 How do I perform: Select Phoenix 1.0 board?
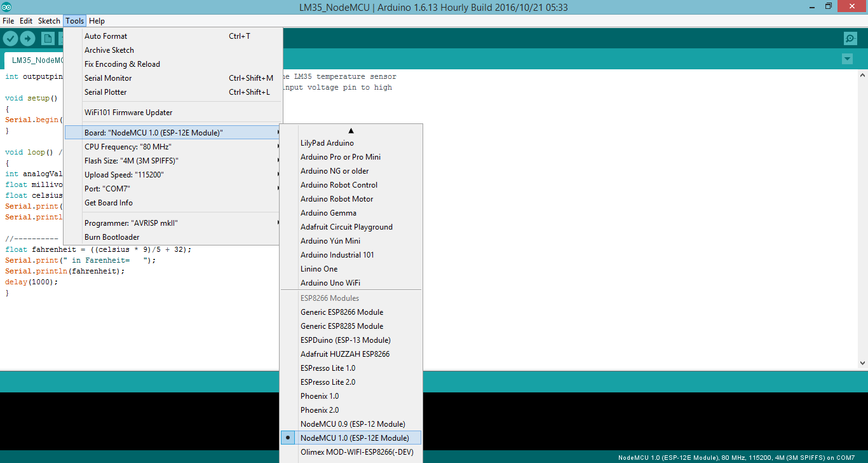[x=351, y=396]
